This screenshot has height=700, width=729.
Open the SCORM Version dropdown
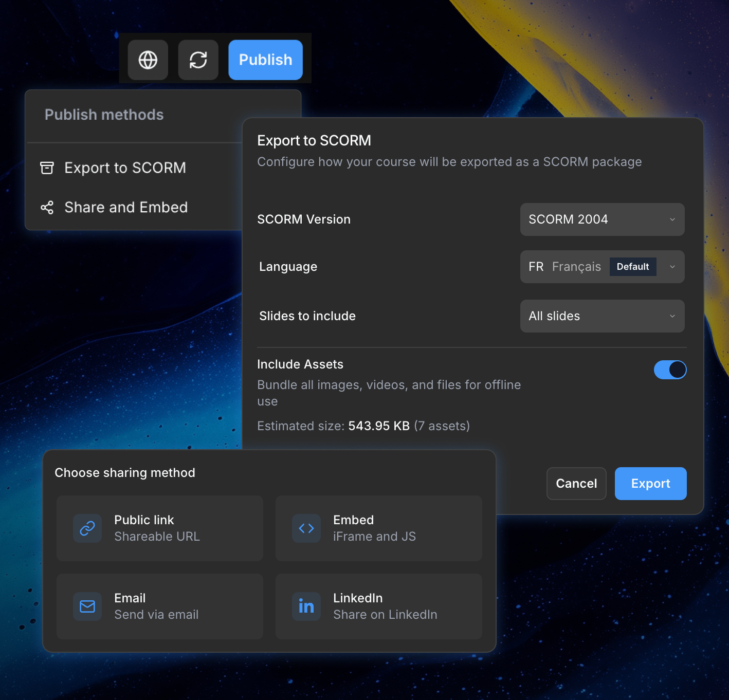(602, 219)
